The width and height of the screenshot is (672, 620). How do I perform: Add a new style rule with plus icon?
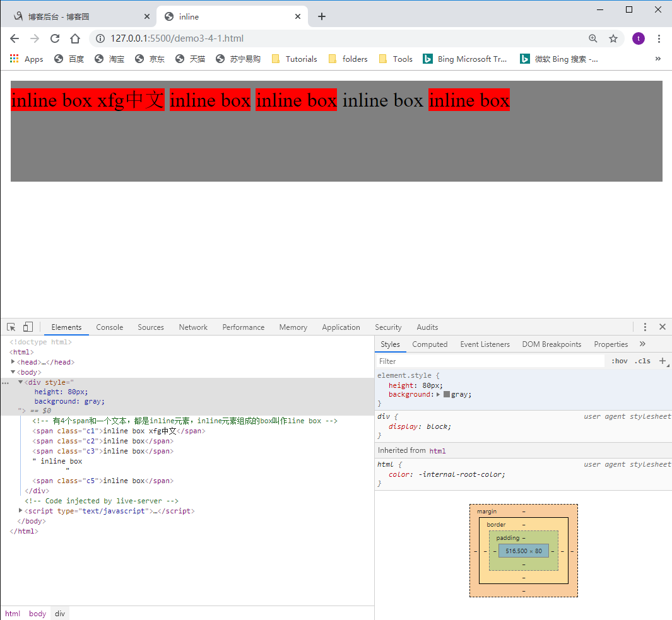tap(662, 361)
